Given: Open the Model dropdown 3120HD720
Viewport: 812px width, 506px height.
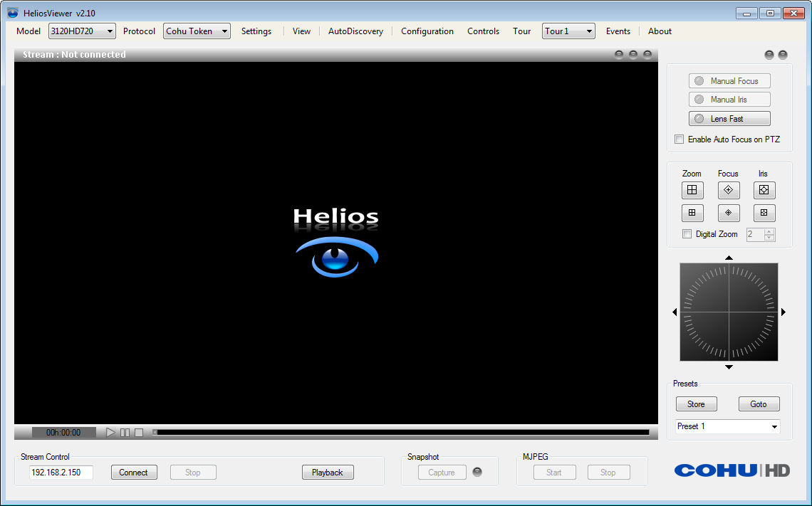Looking at the screenshot, I should pyautogui.click(x=82, y=31).
